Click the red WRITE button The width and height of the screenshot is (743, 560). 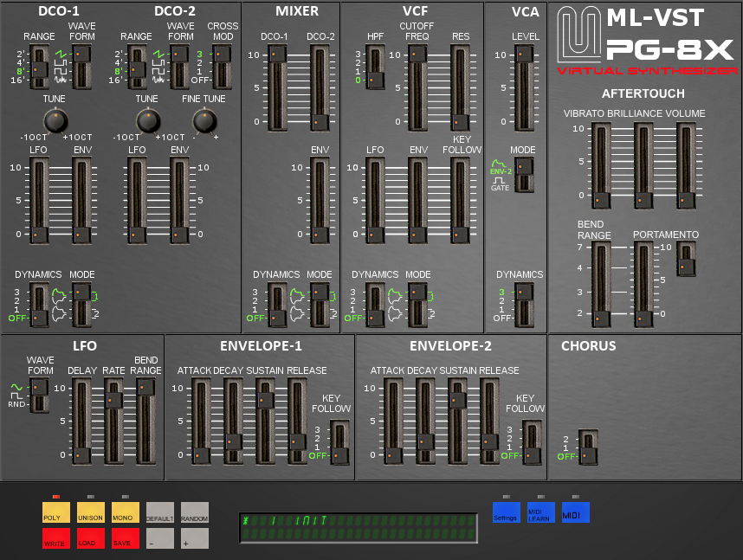pyautogui.click(x=56, y=538)
